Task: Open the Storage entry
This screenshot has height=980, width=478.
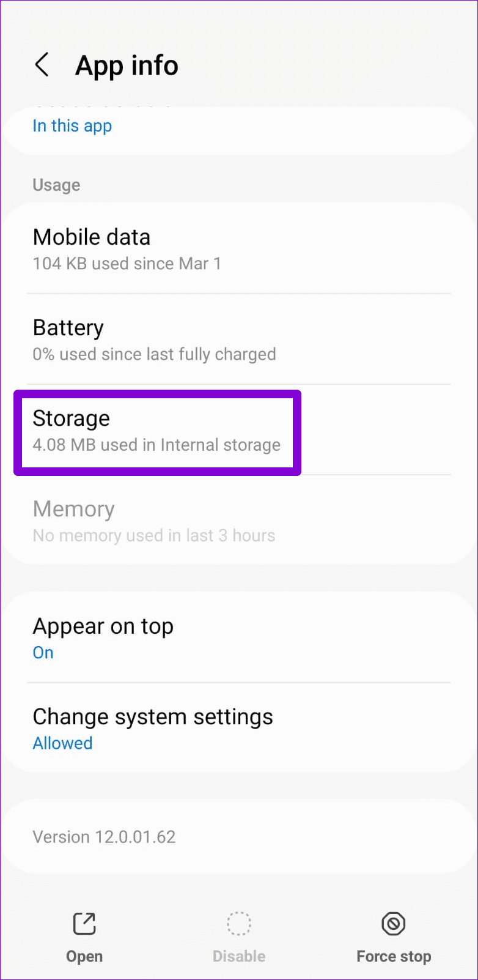Action: click(156, 431)
